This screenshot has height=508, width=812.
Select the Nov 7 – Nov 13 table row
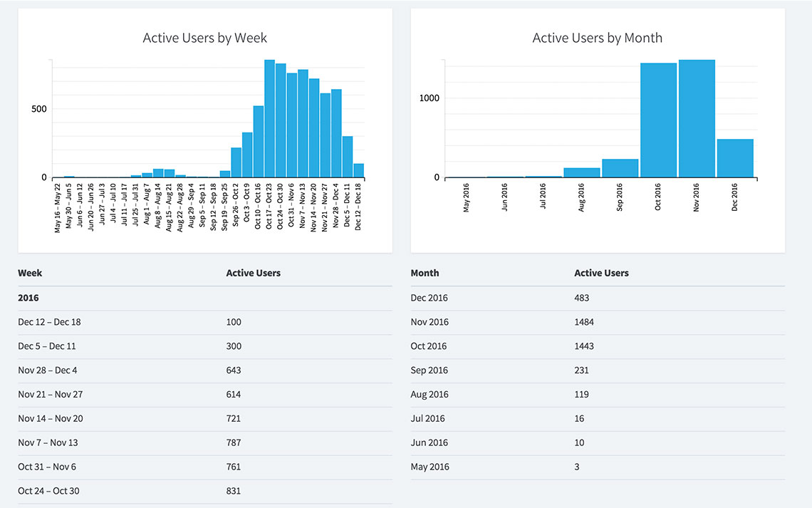pos(204,442)
